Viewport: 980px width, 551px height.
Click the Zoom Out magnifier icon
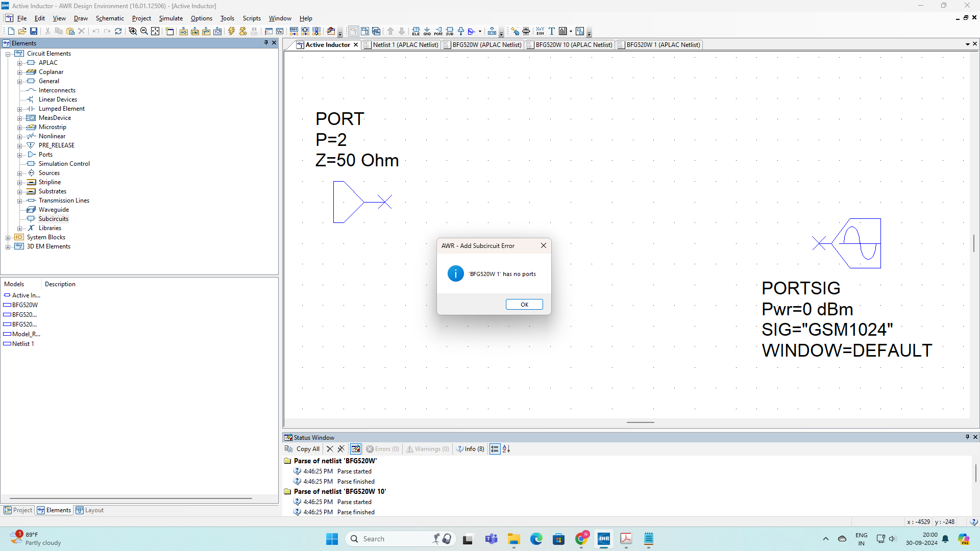[x=144, y=31]
